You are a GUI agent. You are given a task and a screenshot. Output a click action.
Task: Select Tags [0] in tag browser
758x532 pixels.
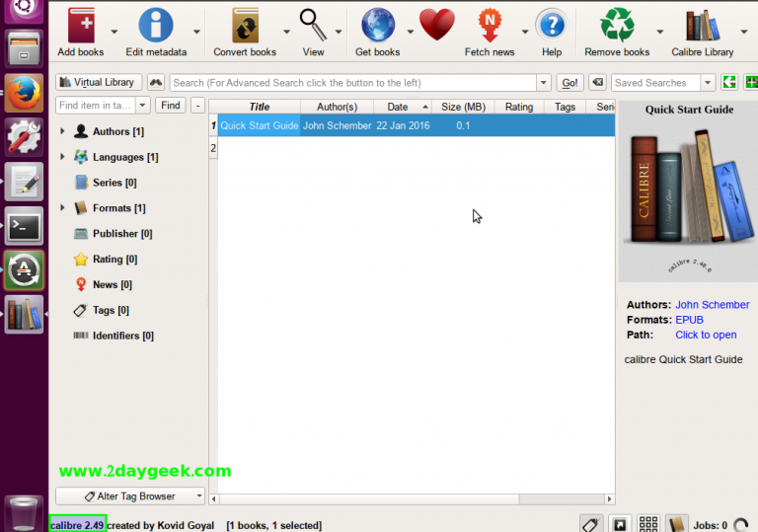[111, 310]
